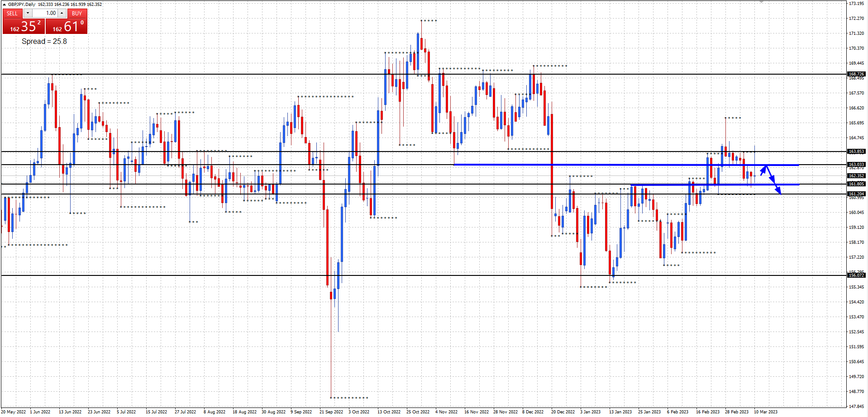The width and height of the screenshot is (868, 417).
Task: Select blue downward arrowhead pointing to 161.204
Action: click(x=778, y=191)
